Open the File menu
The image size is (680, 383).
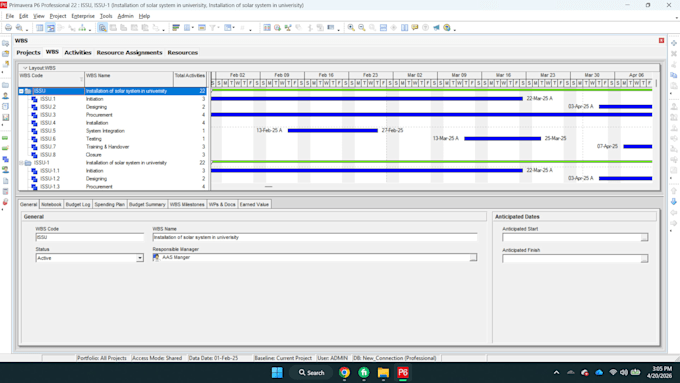[x=10, y=16]
